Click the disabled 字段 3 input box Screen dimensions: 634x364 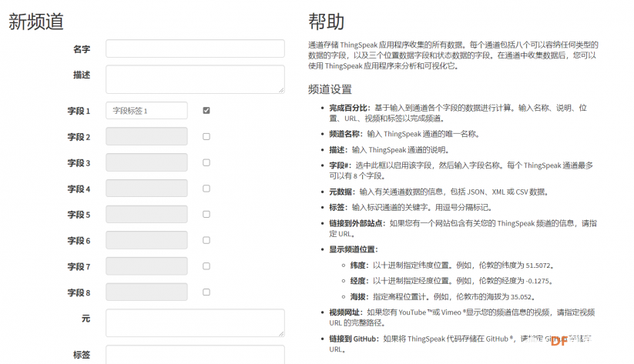pos(146,162)
